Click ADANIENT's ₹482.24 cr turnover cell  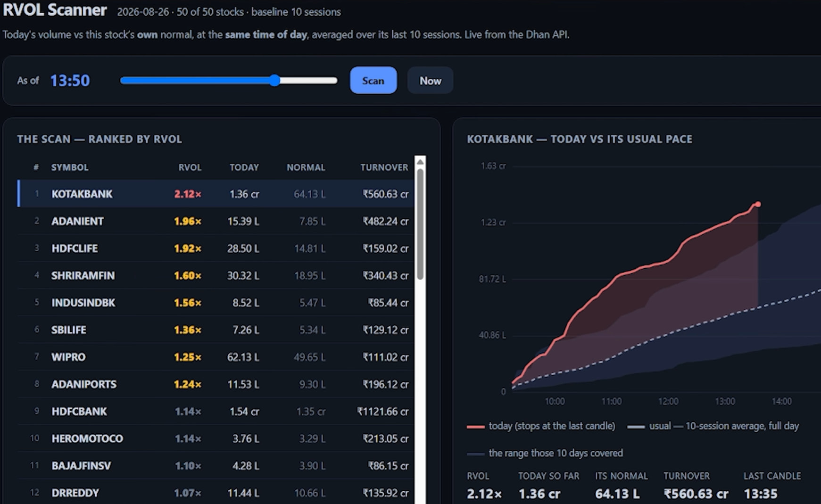pos(385,221)
